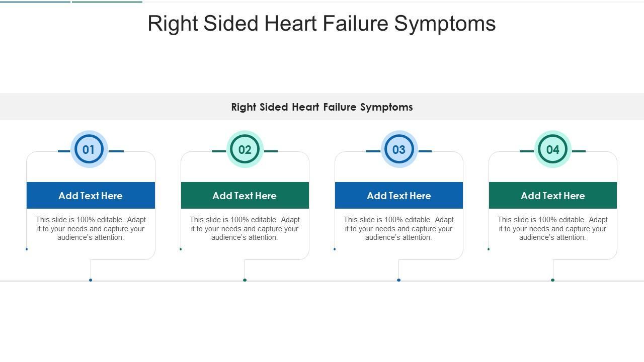
Task: Select the bold subtitle in the gray bar
Action: point(322,107)
